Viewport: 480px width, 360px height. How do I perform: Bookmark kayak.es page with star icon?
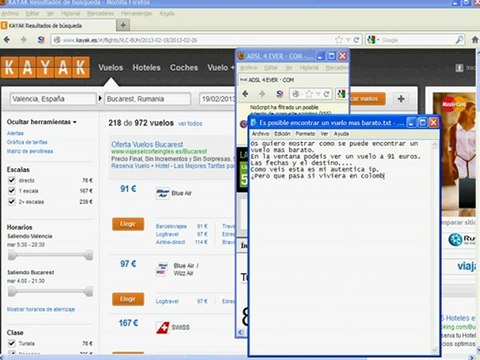[x=339, y=40]
